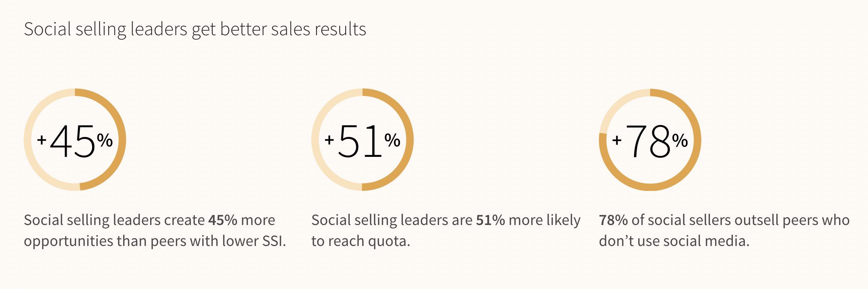Click the bold 51% in the middle caption
The height and width of the screenshot is (289, 868).
[x=491, y=220]
